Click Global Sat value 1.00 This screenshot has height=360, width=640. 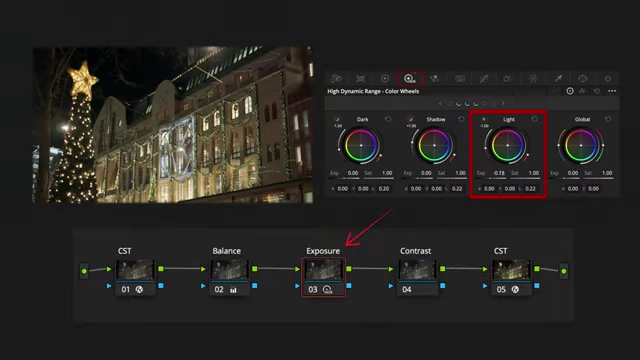[x=607, y=173]
